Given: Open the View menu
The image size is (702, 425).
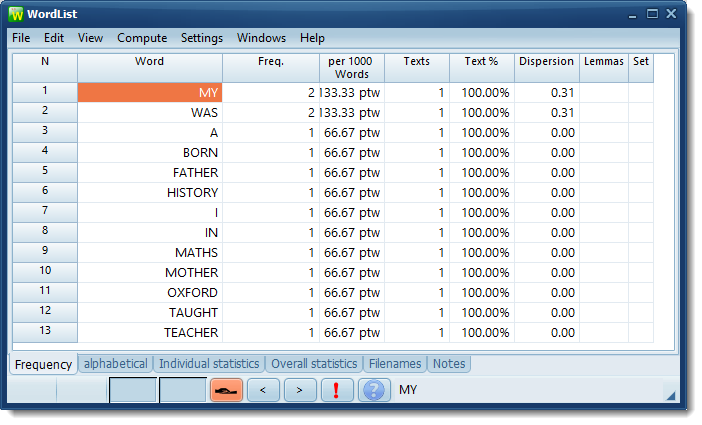Looking at the screenshot, I should click(x=90, y=38).
